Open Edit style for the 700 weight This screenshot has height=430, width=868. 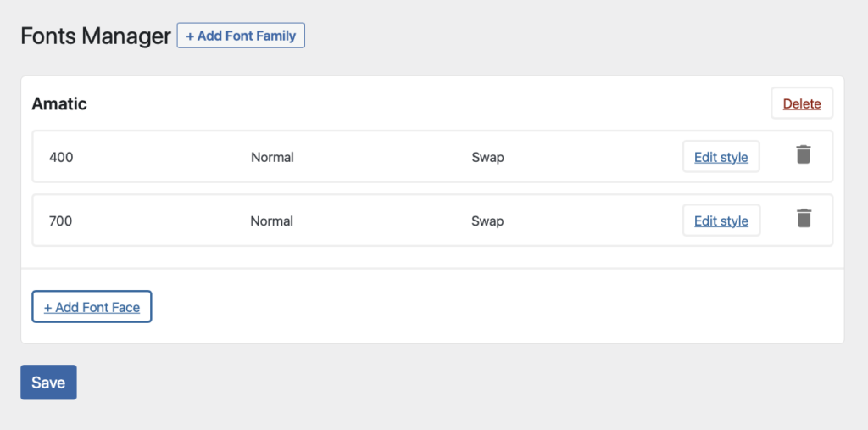tap(721, 221)
